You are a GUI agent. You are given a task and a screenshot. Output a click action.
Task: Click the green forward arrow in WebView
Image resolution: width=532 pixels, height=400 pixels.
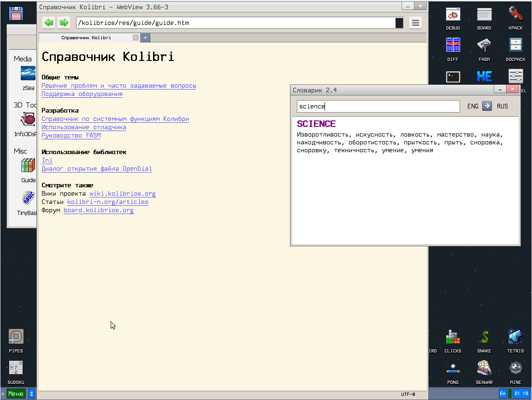click(64, 23)
